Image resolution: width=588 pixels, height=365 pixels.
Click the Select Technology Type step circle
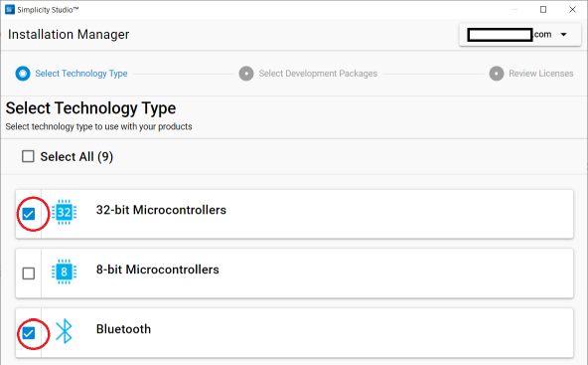(23, 74)
